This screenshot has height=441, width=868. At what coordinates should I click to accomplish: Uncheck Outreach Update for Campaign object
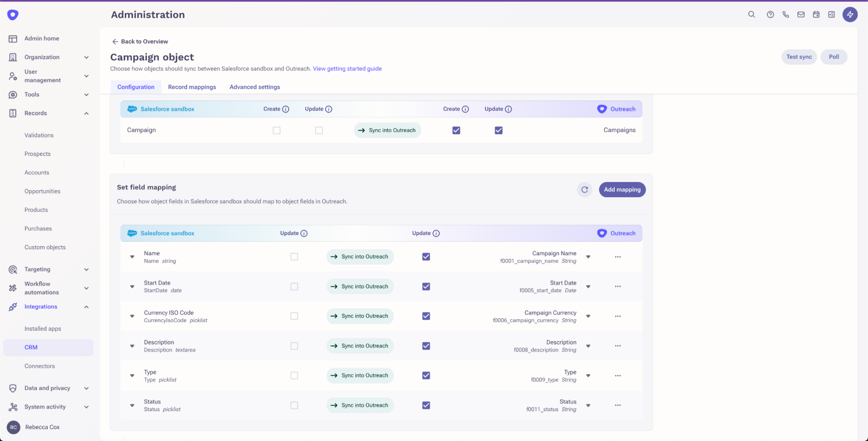[x=499, y=130]
